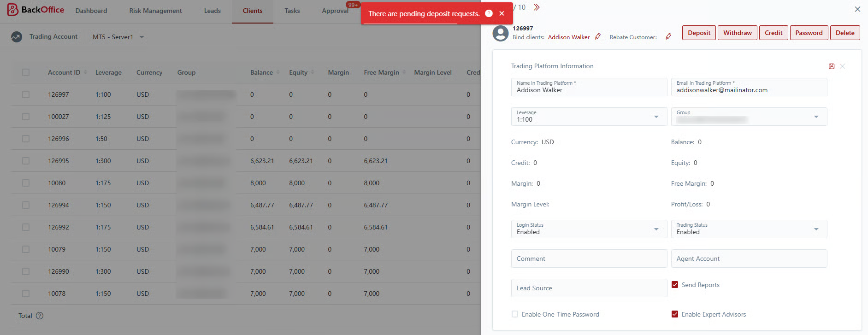Image resolution: width=868 pixels, height=335 pixels.
Task: Open Leads menu
Action: (213, 11)
